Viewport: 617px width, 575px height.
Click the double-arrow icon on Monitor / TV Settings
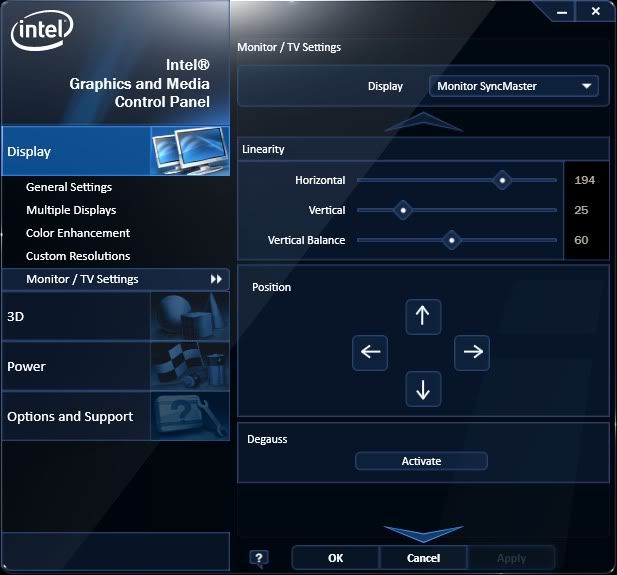coord(216,279)
